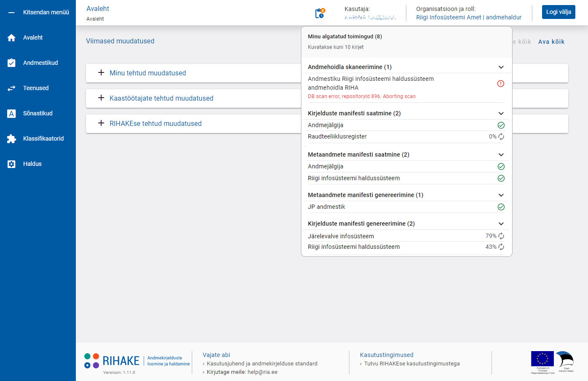Click the Sõnastikud letter icon

[11, 113]
